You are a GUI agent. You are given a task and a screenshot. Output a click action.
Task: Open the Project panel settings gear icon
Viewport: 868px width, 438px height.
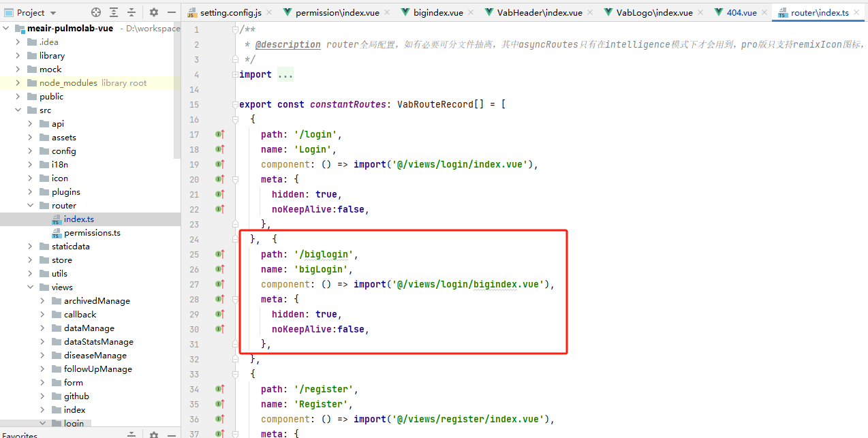pos(153,12)
